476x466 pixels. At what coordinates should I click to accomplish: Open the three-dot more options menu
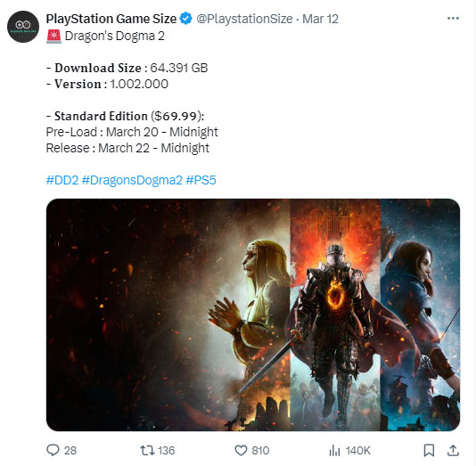(453, 19)
